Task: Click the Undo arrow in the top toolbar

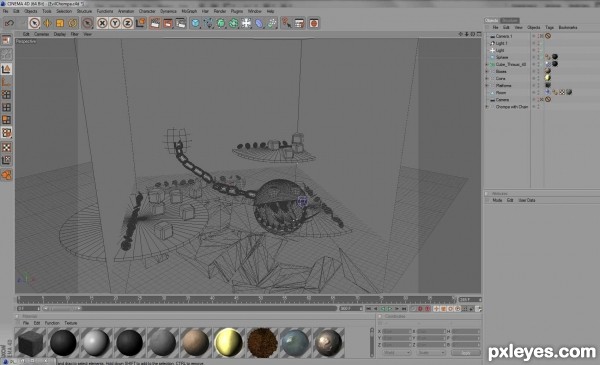Action: pos(9,23)
